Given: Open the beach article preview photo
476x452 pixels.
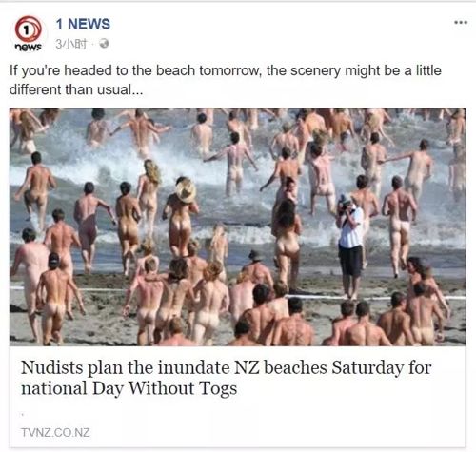Looking at the screenshot, I should 238,226.
